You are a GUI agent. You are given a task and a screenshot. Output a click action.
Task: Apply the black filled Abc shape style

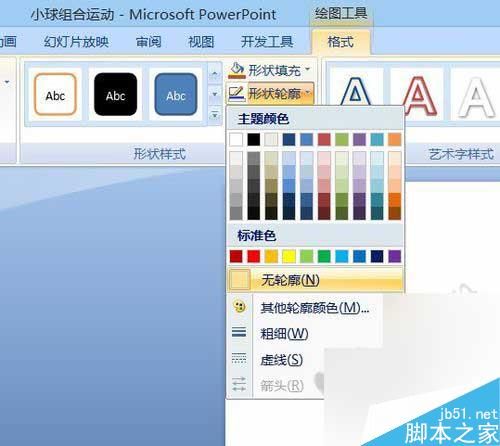(x=115, y=95)
